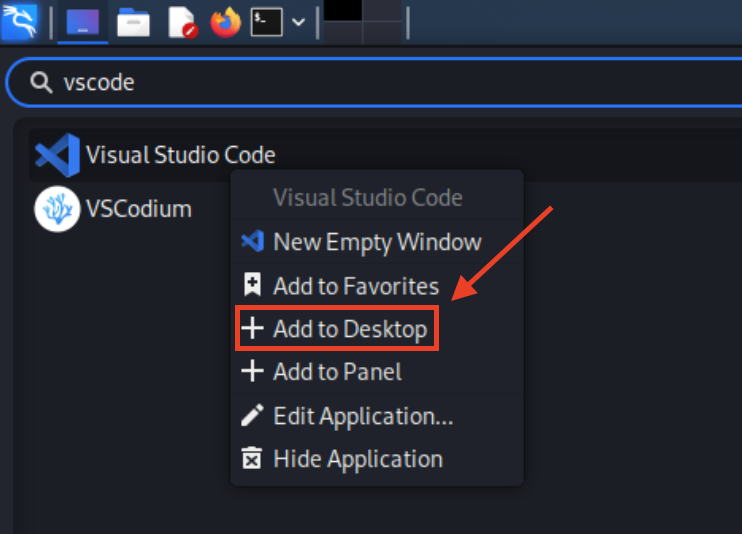Choose Add to Desktop
The image size is (742, 534).
point(377,329)
